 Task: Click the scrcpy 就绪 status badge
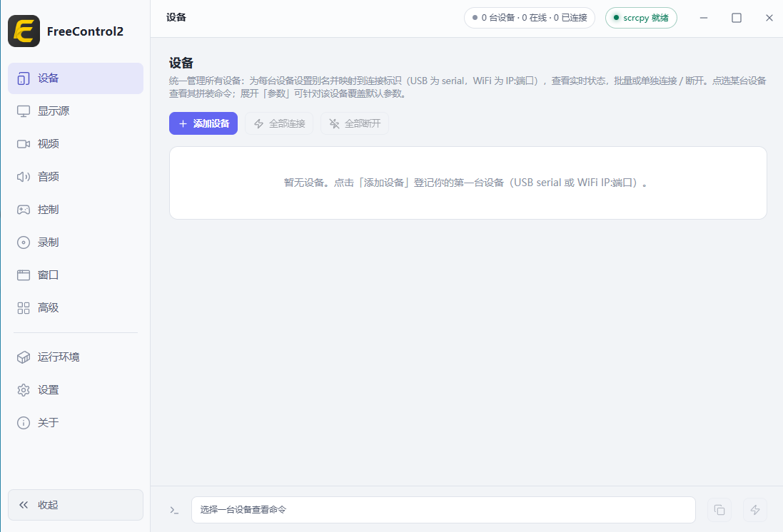(x=641, y=18)
